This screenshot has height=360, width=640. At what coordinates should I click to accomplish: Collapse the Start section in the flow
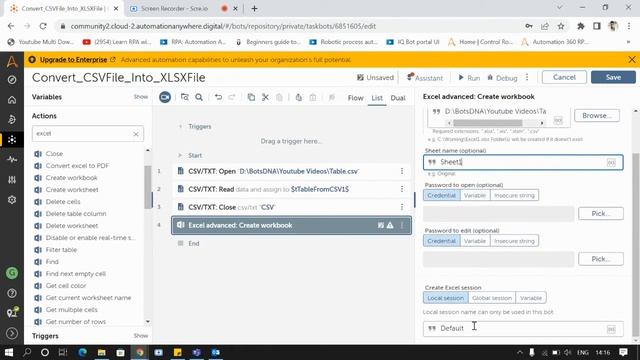click(x=180, y=156)
